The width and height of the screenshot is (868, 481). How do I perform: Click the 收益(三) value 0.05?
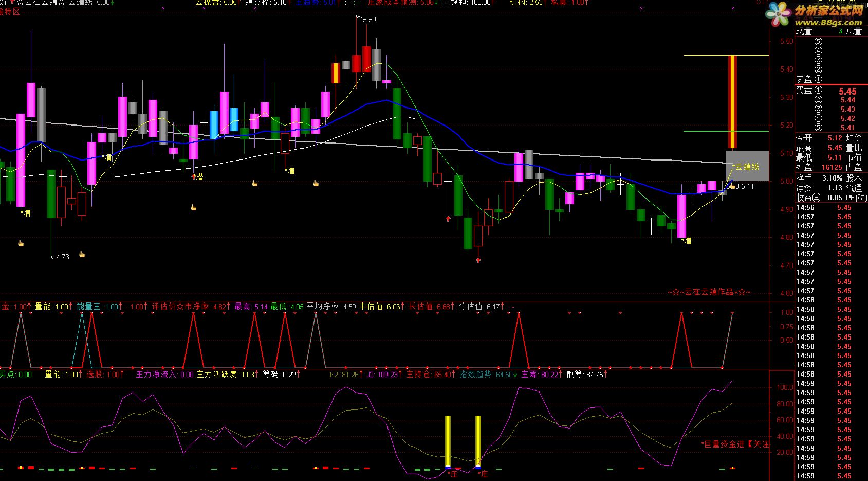pos(835,198)
